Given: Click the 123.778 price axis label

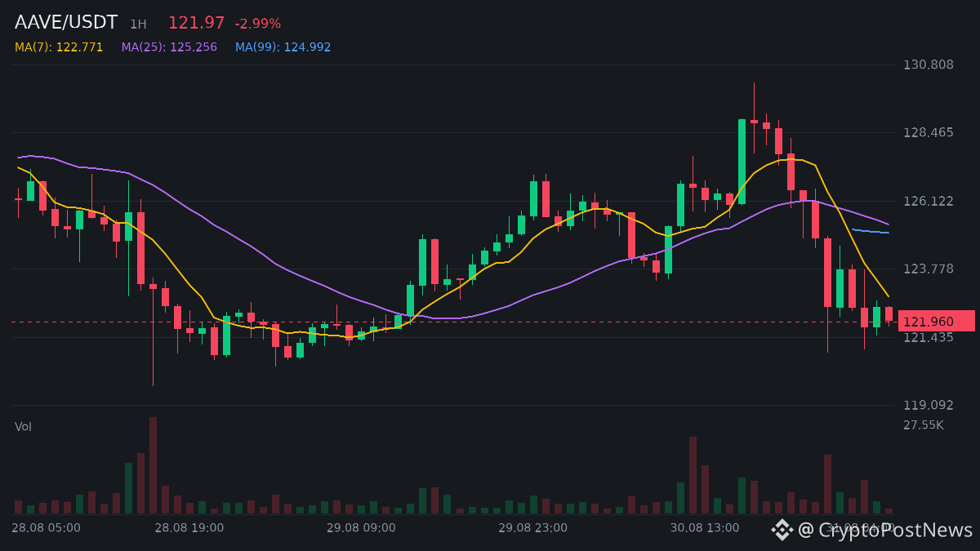Looking at the screenshot, I should [929, 269].
